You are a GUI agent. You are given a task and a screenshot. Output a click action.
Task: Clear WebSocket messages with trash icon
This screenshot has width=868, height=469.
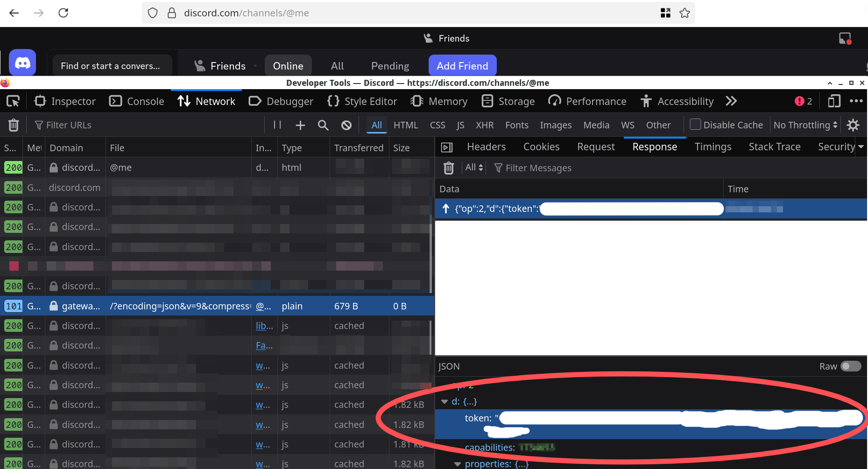(x=448, y=168)
